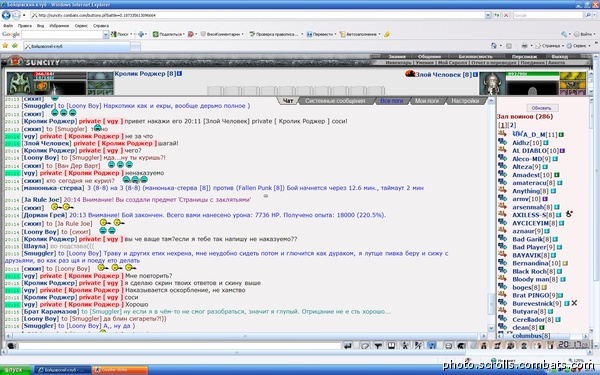Click the helmet icon in chat toolbar
Image resolution: width=600 pixels, height=375 pixels.
[x=461, y=346]
